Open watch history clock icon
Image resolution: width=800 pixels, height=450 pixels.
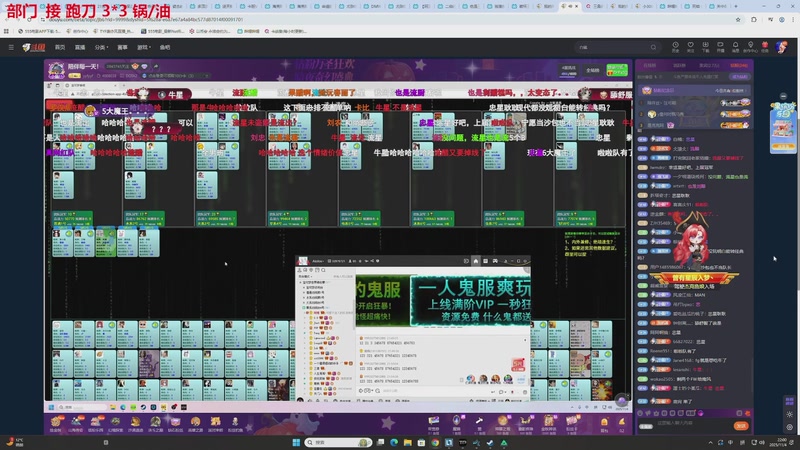click(x=675, y=47)
